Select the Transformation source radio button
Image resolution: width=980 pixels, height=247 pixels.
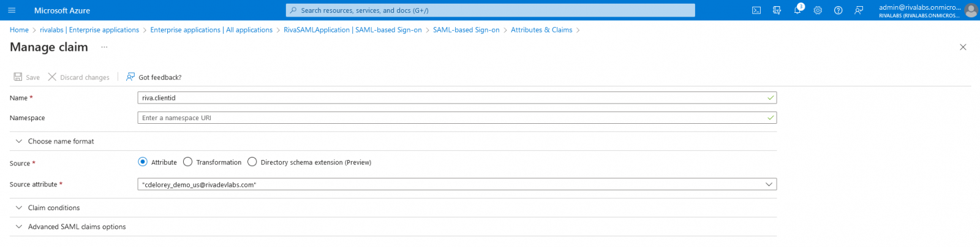pos(188,162)
